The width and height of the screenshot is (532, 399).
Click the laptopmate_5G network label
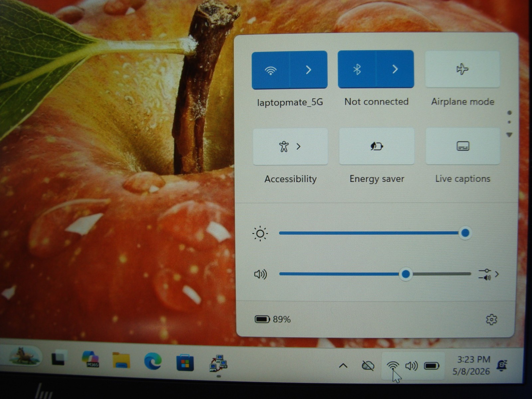(x=290, y=102)
